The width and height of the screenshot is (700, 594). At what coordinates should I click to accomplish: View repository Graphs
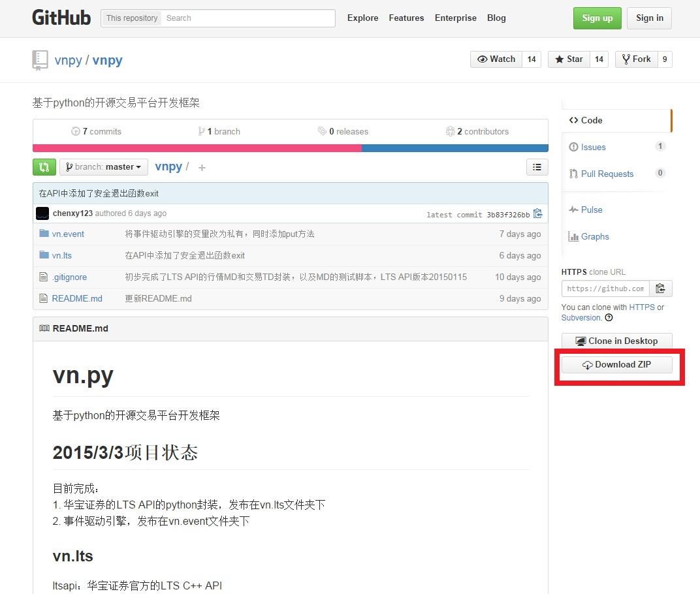pyautogui.click(x=594, y=236)
